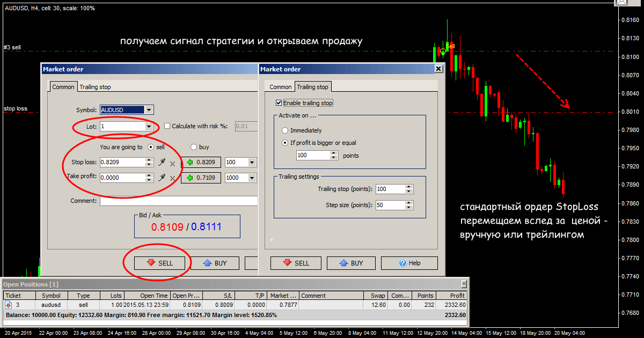The image size is (644, 338).
Task: Switch to Trailing stop tab in left dialog
Action: pyautogui.click(x=95, y=87)
